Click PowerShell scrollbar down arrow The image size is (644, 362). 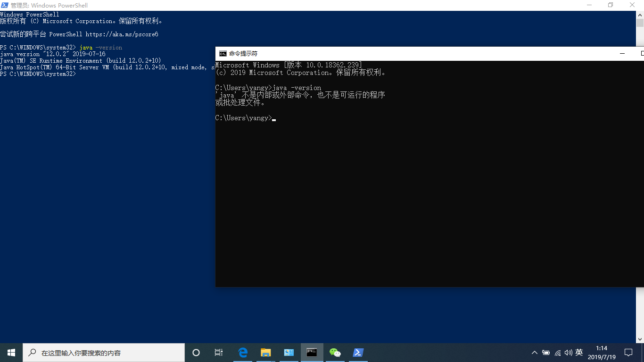point(640,339)
